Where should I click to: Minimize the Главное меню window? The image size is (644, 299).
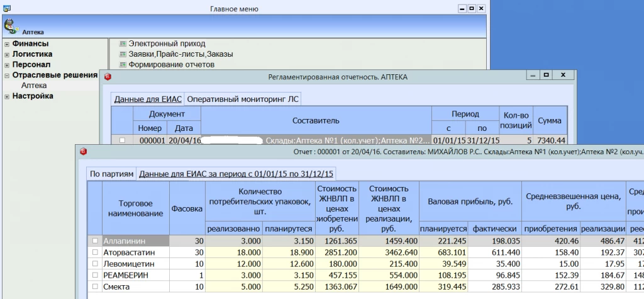[462, 8]
